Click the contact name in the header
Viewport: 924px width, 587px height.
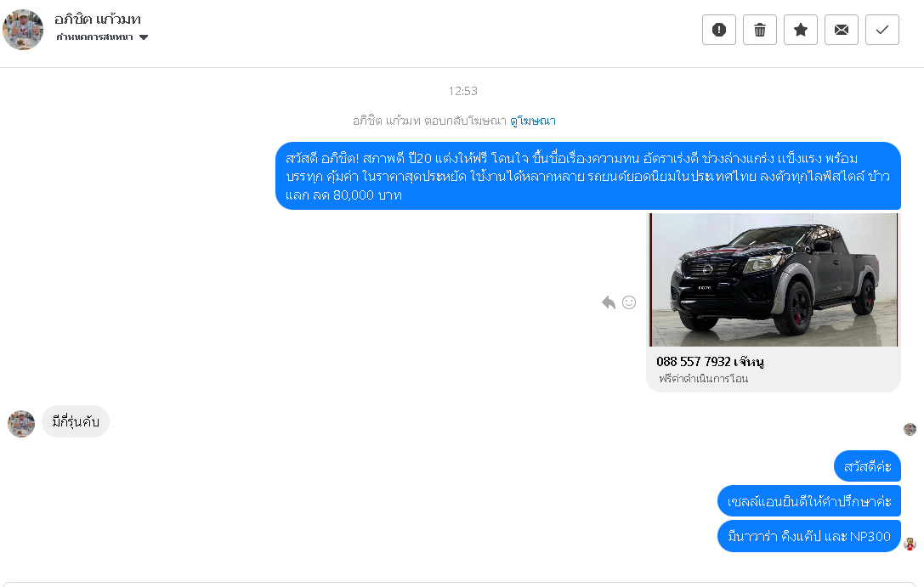click(x=98, y=19)
